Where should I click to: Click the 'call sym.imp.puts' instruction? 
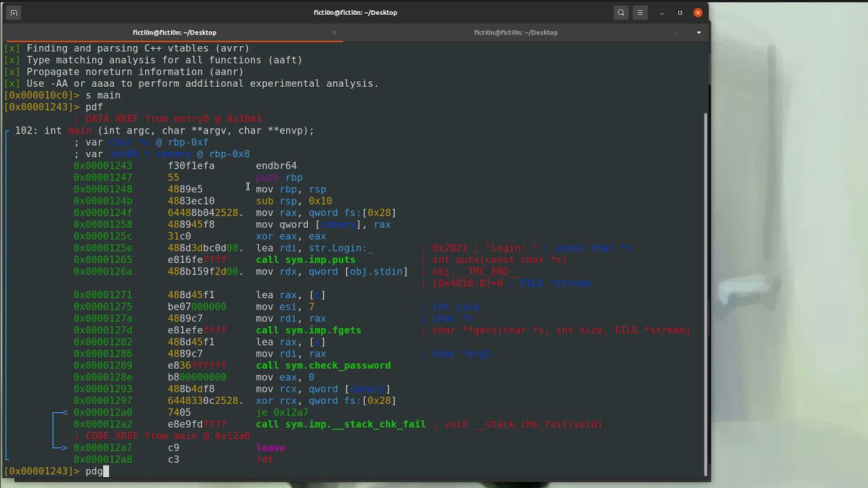click(305, 260)
